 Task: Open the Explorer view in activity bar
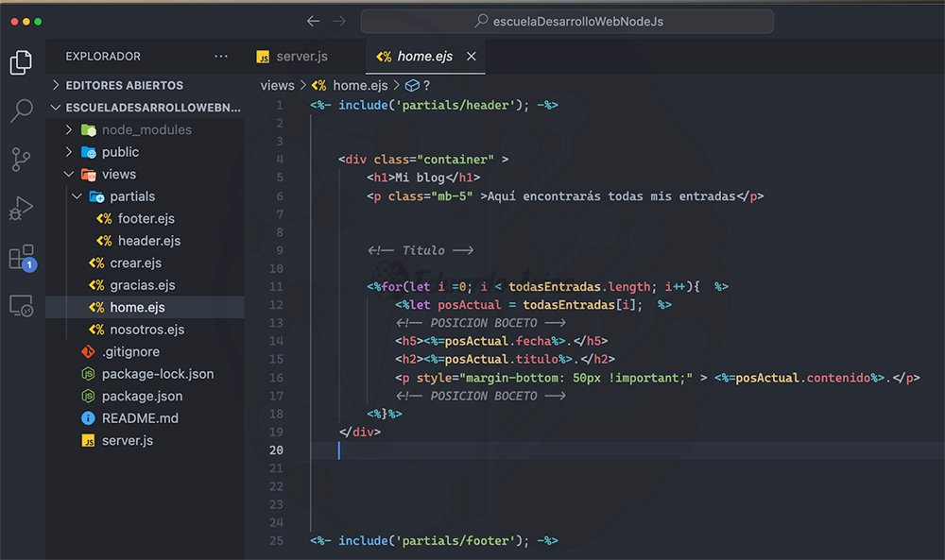pos(21,62)
